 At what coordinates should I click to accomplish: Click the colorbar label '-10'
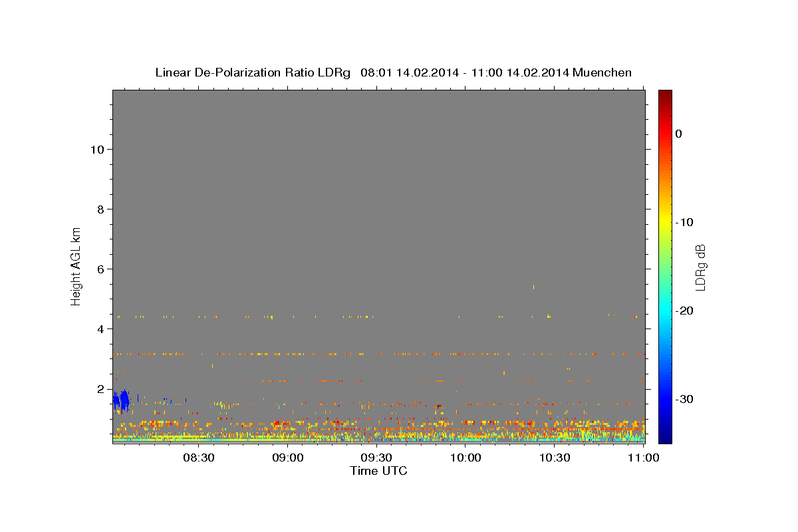click(x=685, y=222)
